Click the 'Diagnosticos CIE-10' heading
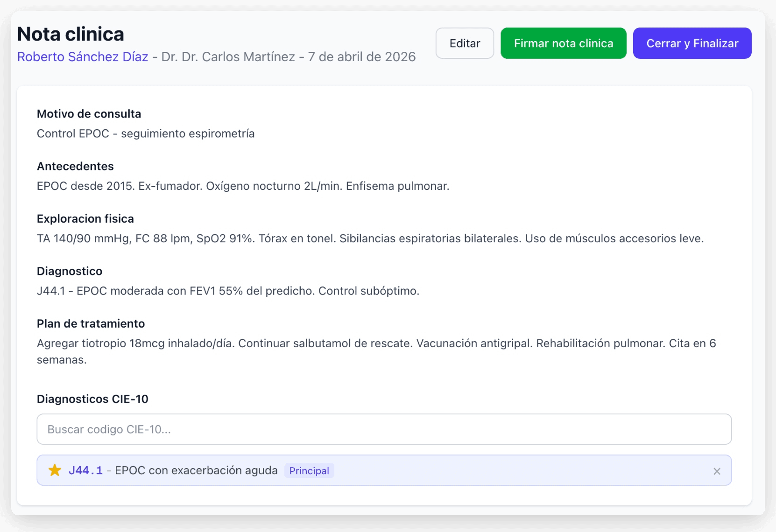This screenshot has height=532, width=776. pyautogui.click(x=92, y=399)
